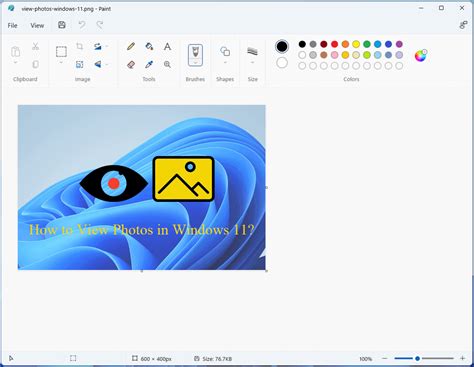Open the File menu

[x=12, y=25]
